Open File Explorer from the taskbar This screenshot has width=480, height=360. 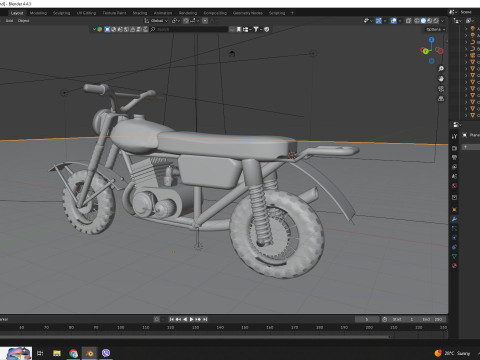pyautogui.click(x=57, y=353)
